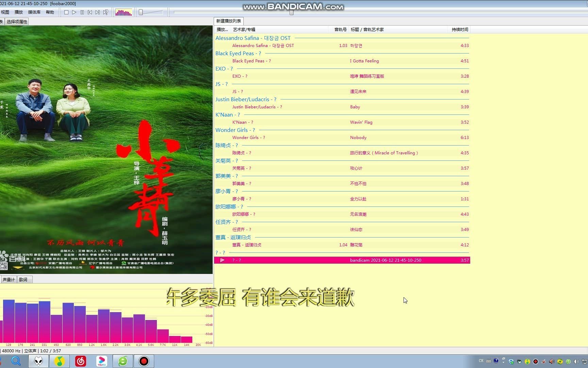588x368 pixels.
Task: Open the green browser icon in the taskbar
Action: 123,361
